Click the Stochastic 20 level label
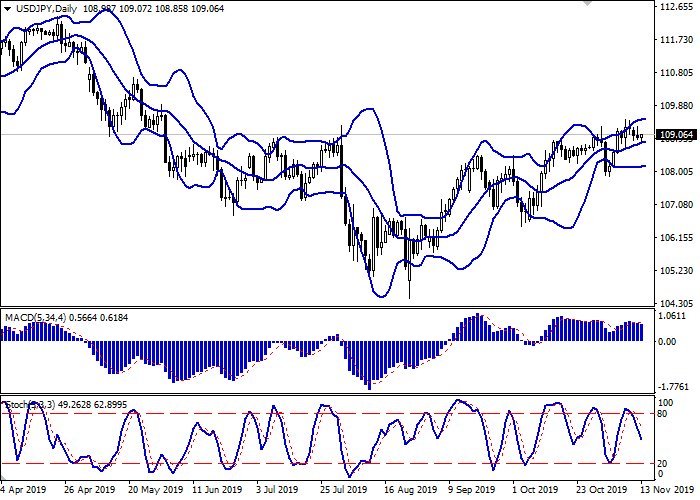Viewport: 700px width, 500px height. point(662,463)
